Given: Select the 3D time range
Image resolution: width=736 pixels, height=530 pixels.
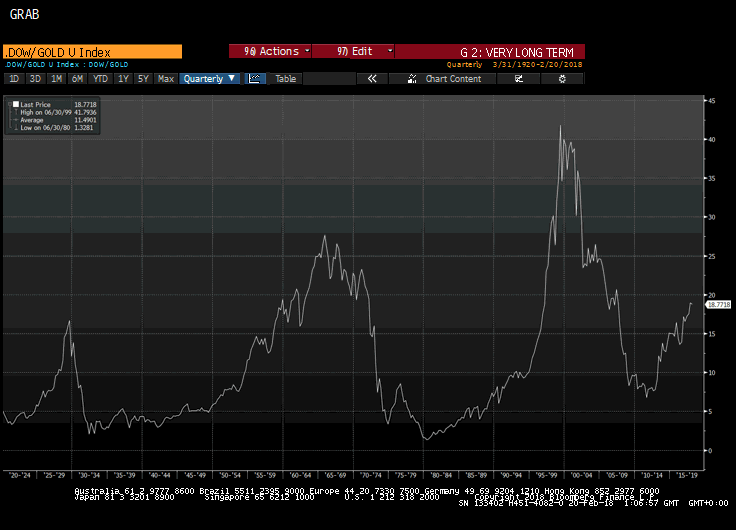Looking at the screenshot, I should 35,79.
